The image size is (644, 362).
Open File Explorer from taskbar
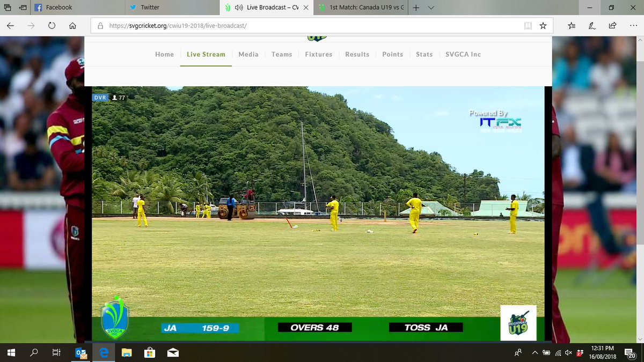127,352
